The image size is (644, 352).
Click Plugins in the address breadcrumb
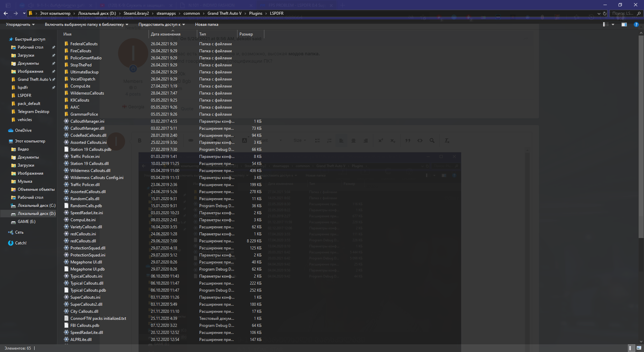256,13
